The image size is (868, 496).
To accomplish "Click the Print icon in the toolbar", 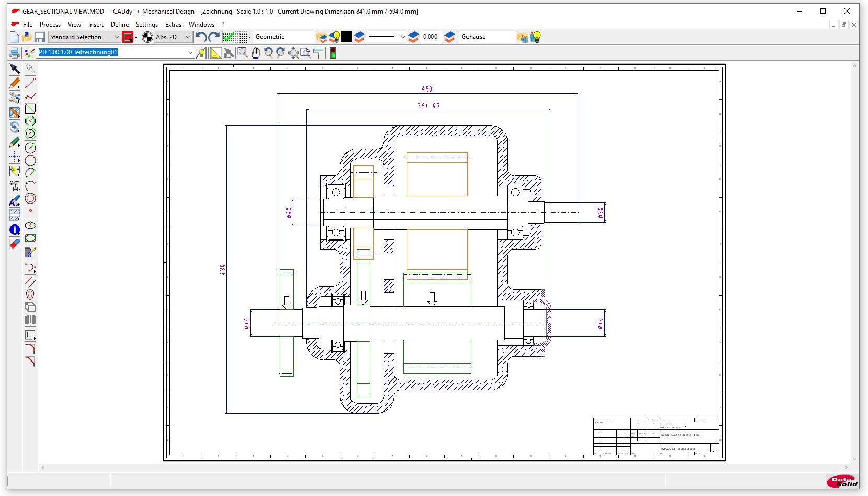I will pos(15,53).
